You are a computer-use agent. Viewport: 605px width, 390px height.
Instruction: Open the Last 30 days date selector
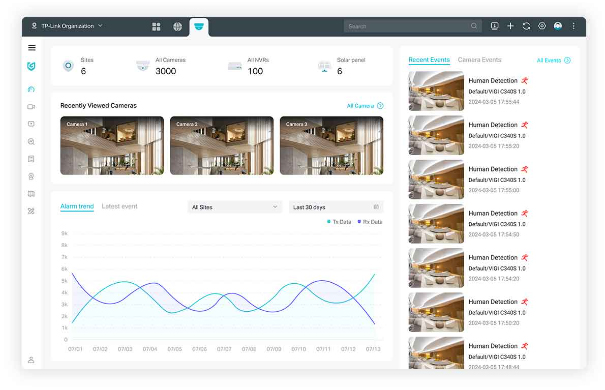(x=336, y=207)
